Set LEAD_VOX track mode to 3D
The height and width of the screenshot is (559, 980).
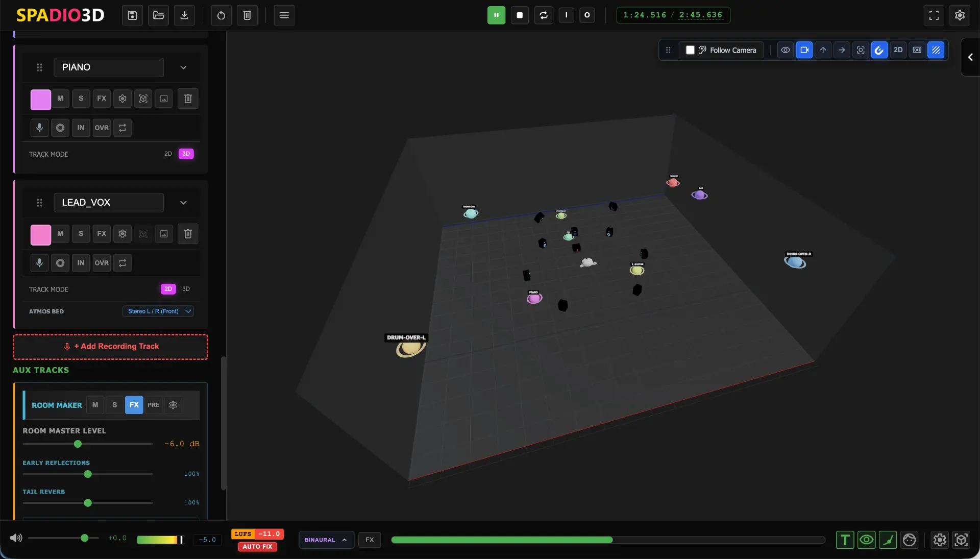point(186,289)
